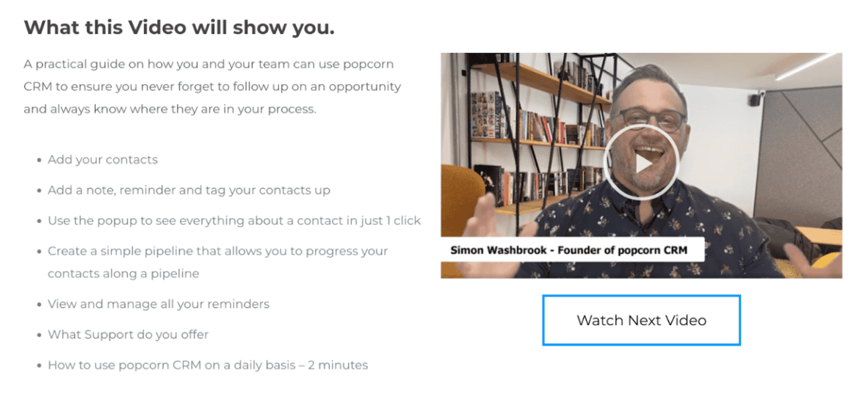868x397 pixels.
Task: Select the heading 'What this Video will show you.'
Action: tap(179, 27)
